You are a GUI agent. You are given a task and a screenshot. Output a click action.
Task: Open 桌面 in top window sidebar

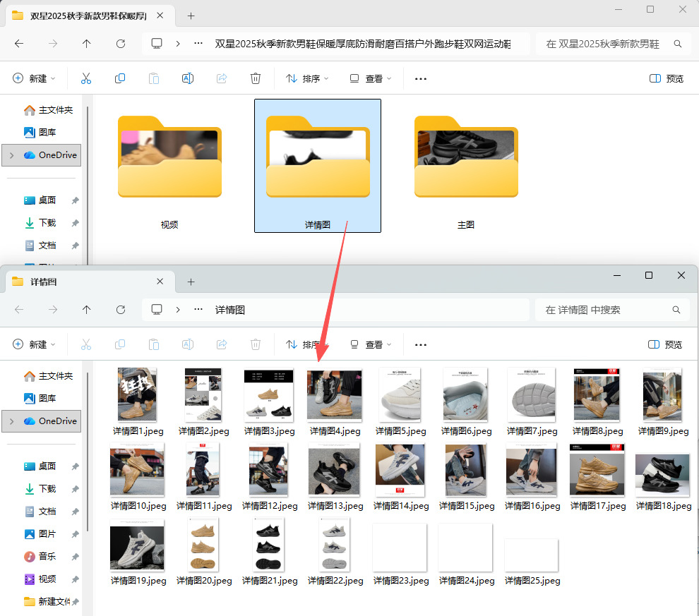pos(40,200)
